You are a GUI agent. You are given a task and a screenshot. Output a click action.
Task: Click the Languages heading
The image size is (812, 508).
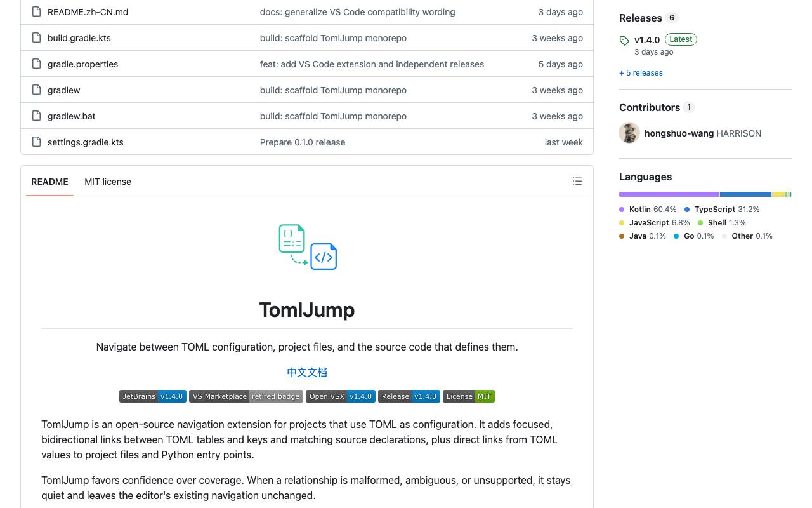point(645,177)
